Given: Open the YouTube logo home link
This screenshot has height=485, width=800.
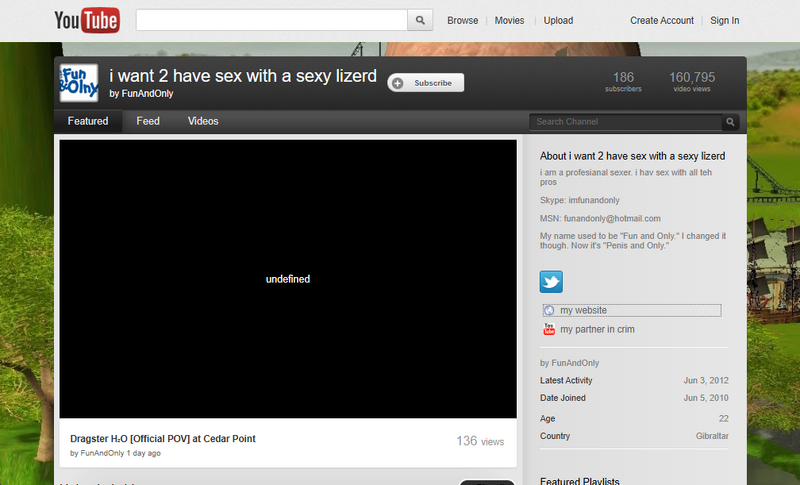Looking at the screenshot, I should (x=87, y=20).
